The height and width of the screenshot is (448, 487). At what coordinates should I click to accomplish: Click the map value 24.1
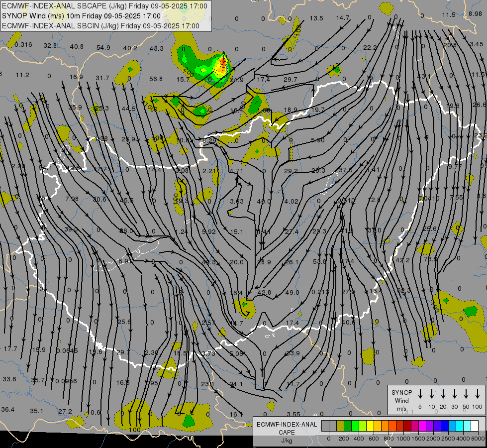click(236, 384)
